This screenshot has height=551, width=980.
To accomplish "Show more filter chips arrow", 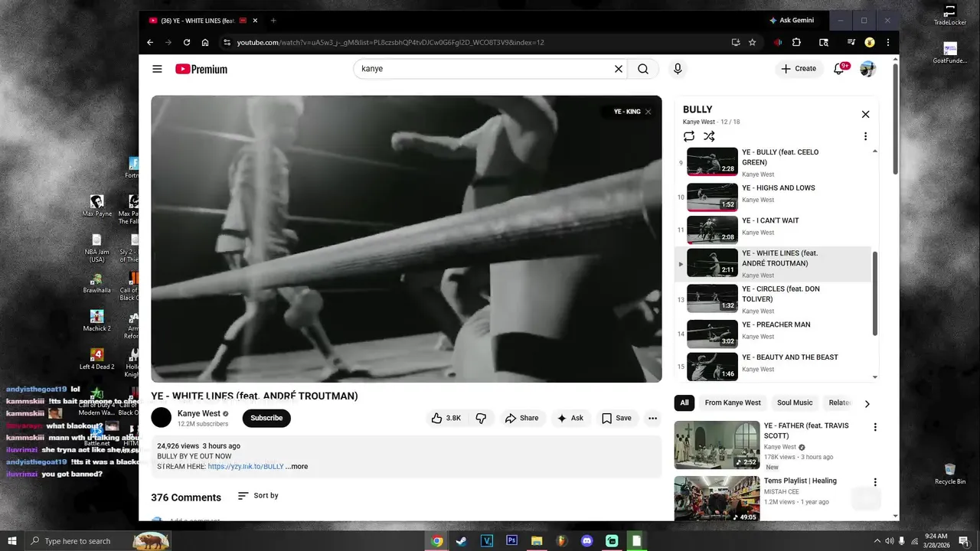I will [x=867, y=403].
